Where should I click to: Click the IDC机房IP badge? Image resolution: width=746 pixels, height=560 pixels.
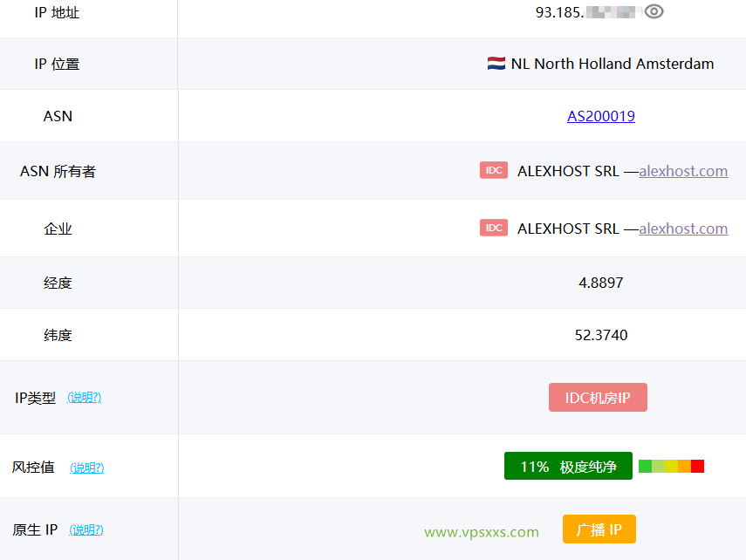pos(598,397)
